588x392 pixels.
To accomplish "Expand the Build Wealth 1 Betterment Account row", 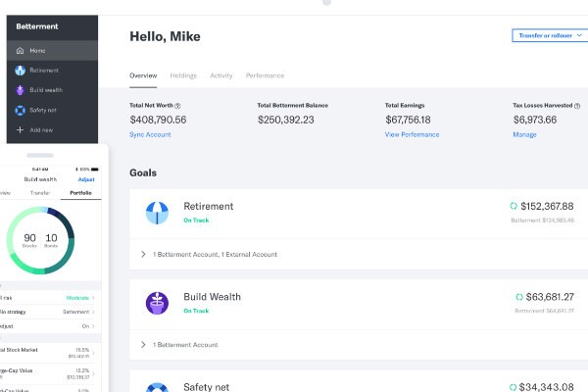I will (144, 344).
